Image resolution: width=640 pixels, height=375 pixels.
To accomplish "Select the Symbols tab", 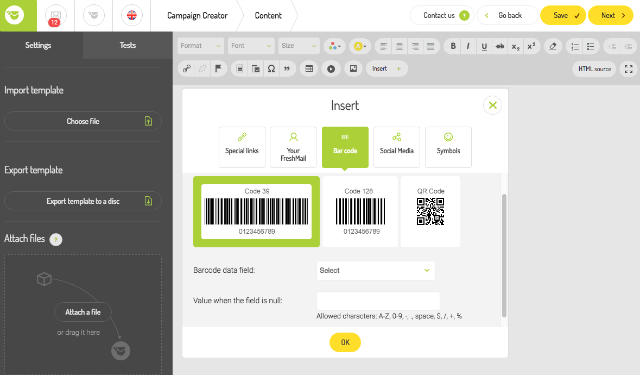I will click(448, 147).
